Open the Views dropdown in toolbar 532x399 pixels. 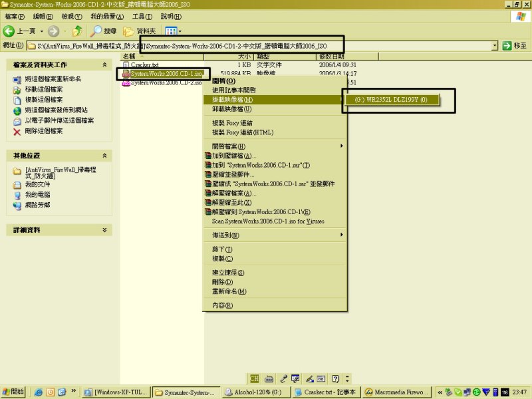pyautogui.click(x=174, y=31)
